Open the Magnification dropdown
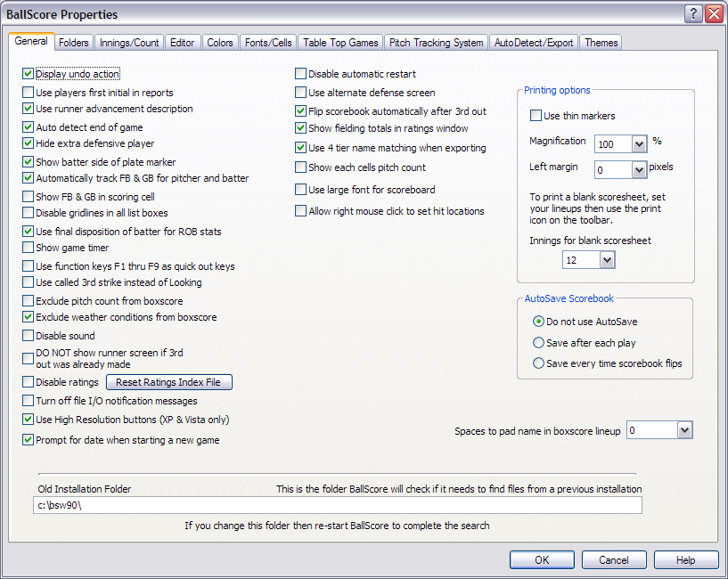Screen dimensions: 728x579 639,144
